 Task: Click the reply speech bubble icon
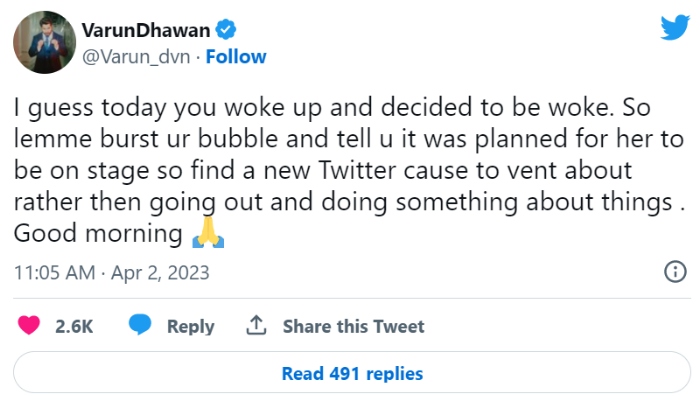[140, 326]
